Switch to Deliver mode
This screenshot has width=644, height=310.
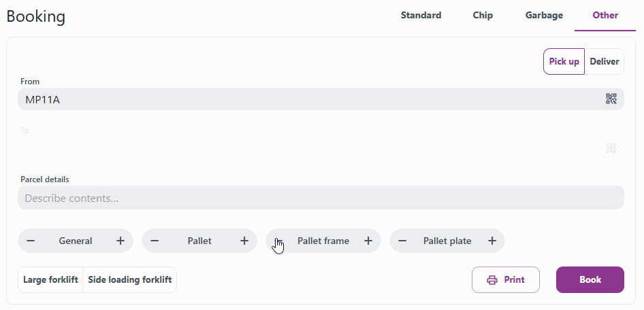coord(604,61)
